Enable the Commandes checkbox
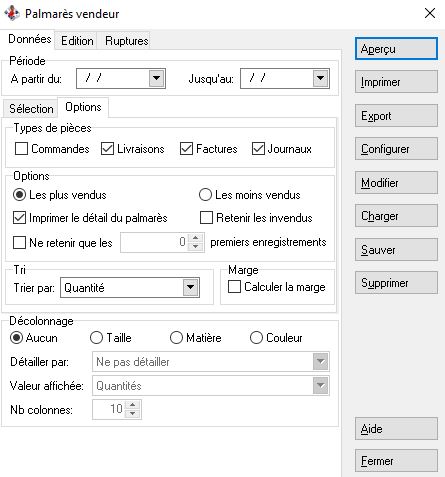Viewport: 445px width, 477px height. (21, 149)
